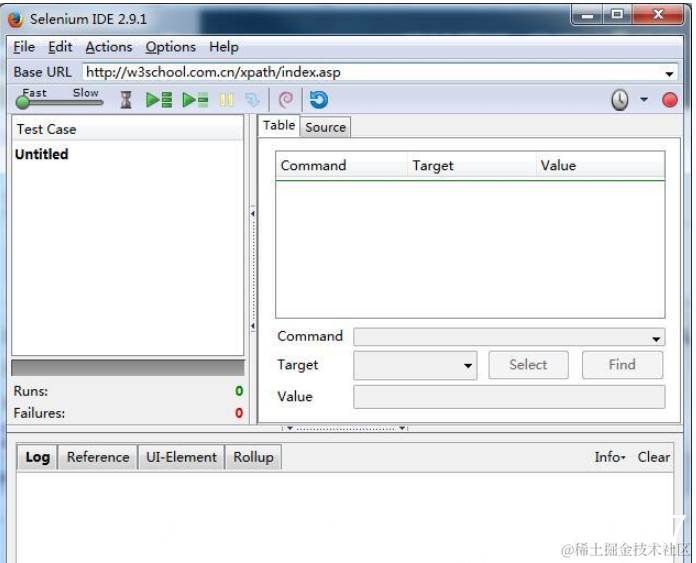Switch to the Source tab
696x563 pixels.
[x=325, y=127]
